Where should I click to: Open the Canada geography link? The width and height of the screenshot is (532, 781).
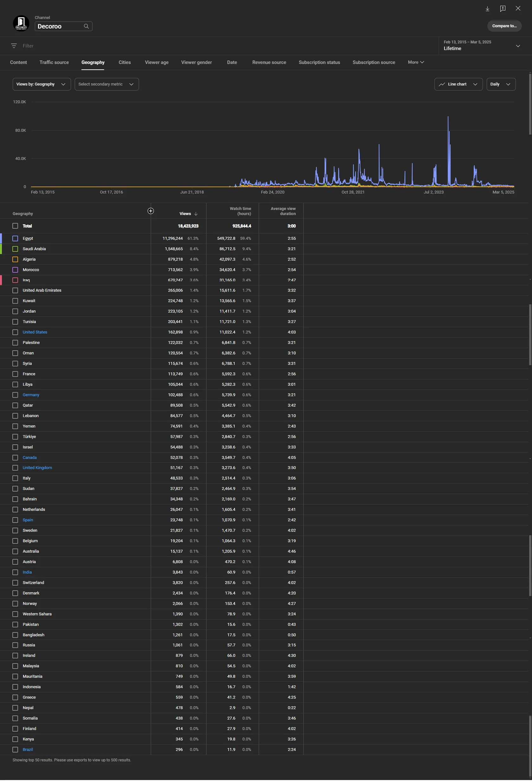pos(29,458)
